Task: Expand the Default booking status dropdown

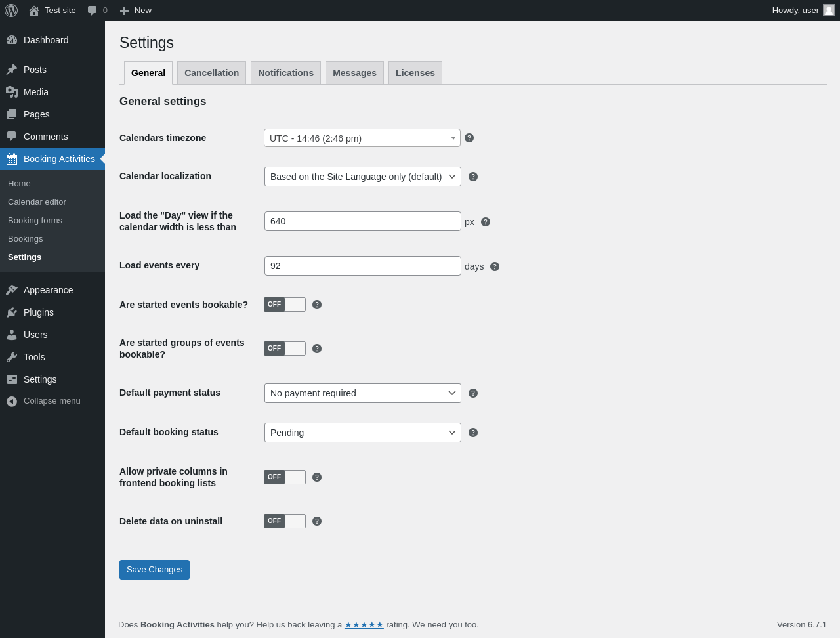Action: pyautogui.click(x=363, y=433)
